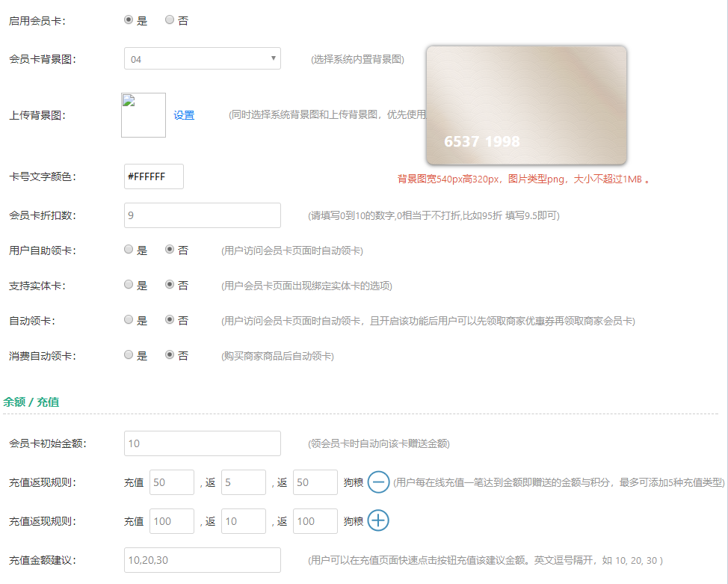This screenshot has height=584, width=728.
Task: Click the 充值金额建议 label
Action: point(43,560)
